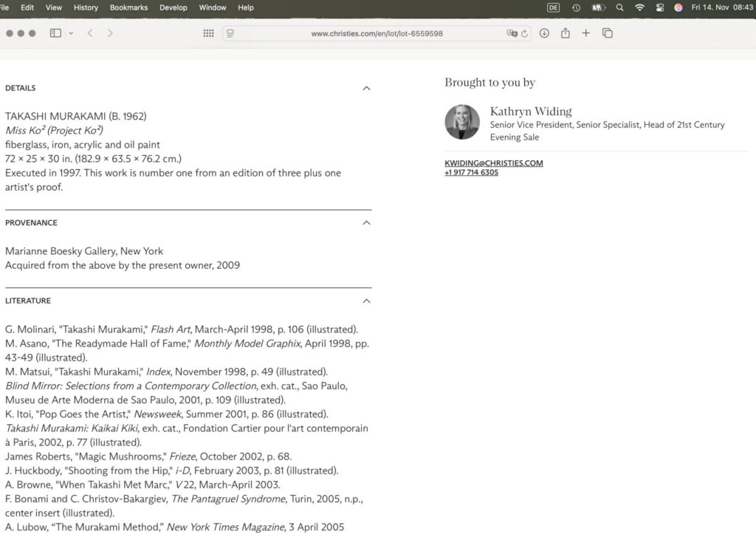Viewport: 756px width, 535px height.
Task: Open the start page grid icon
Action: (208, 33)
